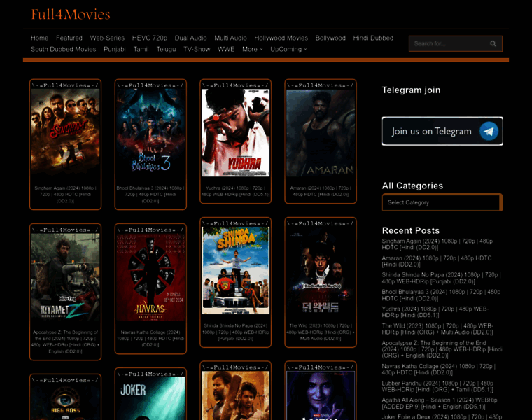The height and width of the screenshot is (420, 532).
Task: Click Bhool Bhulaiyaa 3 title under poster
Action: pyautogui.click(x=150, y=194)
